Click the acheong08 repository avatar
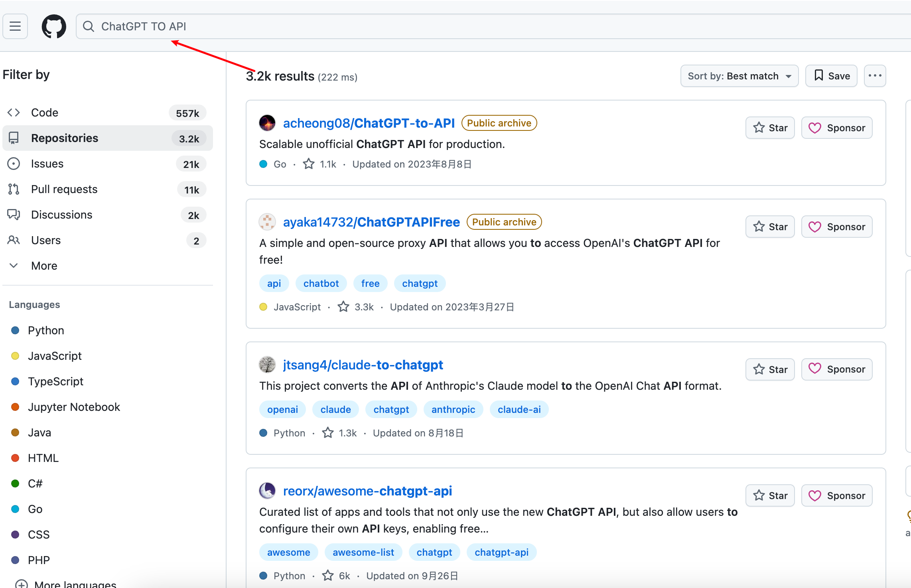The height and width of the screenshot is (588, 911). coord(267,123)
